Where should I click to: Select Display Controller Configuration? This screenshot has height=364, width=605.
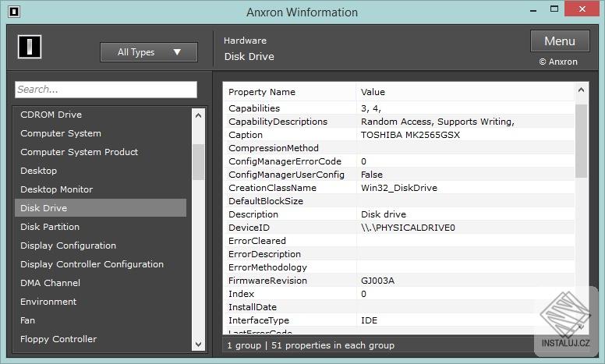click(x=92, y=264)
